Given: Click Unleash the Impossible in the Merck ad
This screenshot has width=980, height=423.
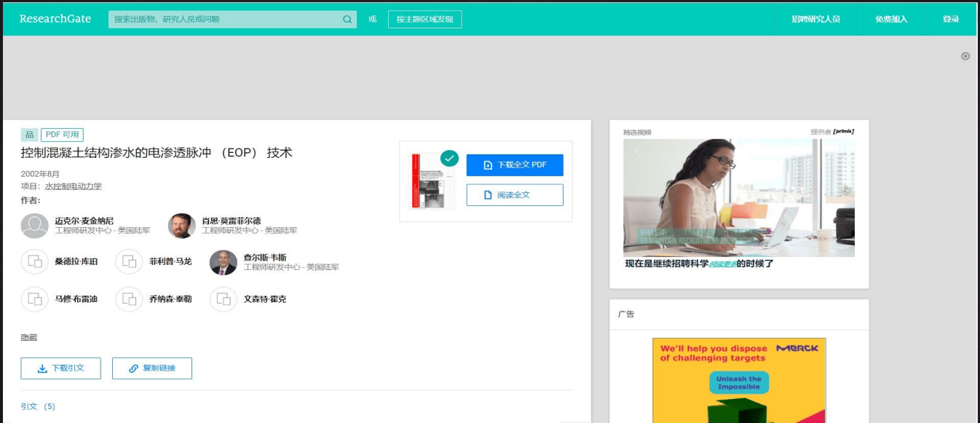Looking at the screenshot, I should (738, 383).
